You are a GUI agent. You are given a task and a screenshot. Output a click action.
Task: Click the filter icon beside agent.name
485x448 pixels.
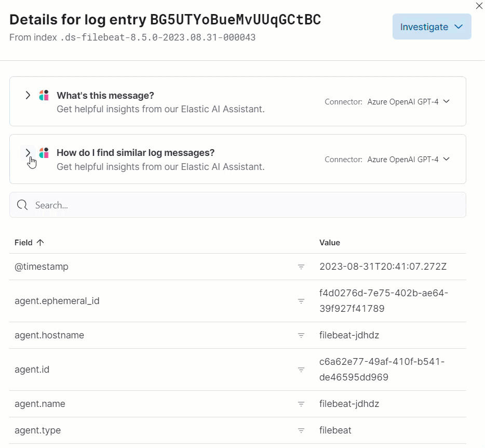tap(301, 404)
